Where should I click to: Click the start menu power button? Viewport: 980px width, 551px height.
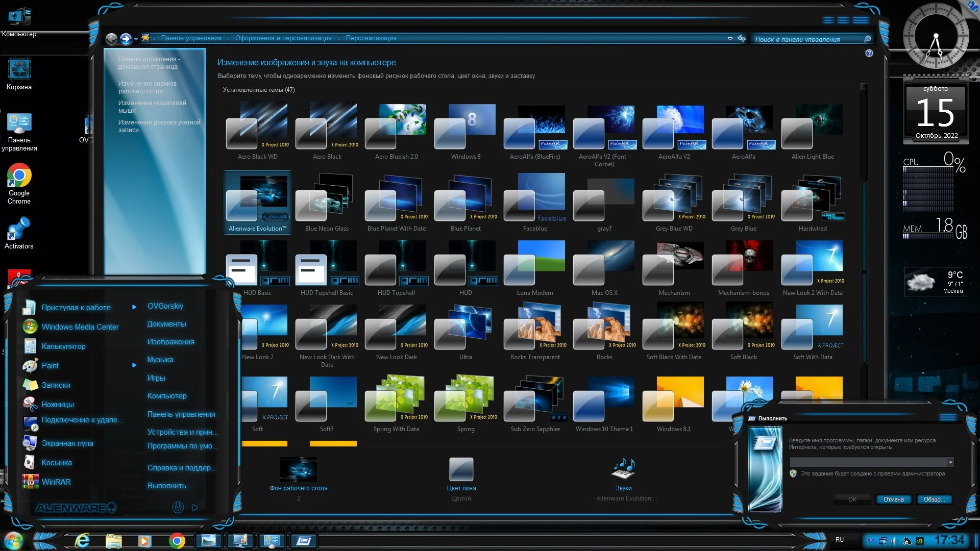(x=178, y=507)
